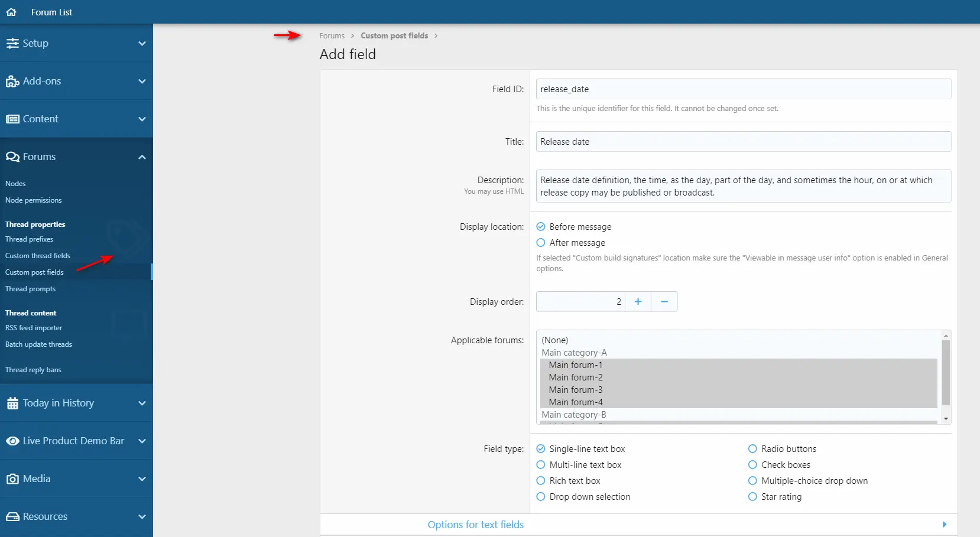Select Main forum-2 in Applicable forums
Image resolution: width=980 pixels, height=537 pixels.
coord(739,377)
